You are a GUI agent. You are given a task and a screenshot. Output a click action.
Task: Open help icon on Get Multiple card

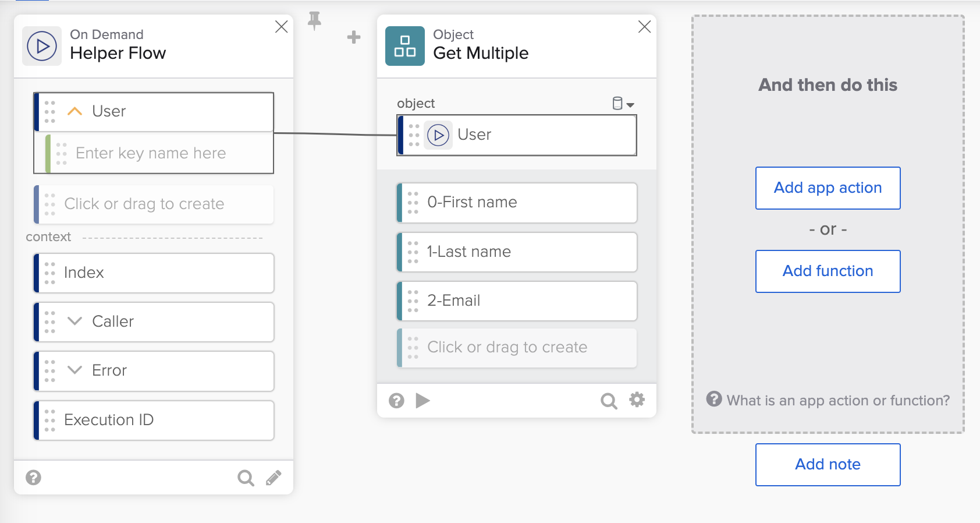click(x=396, y=401)
